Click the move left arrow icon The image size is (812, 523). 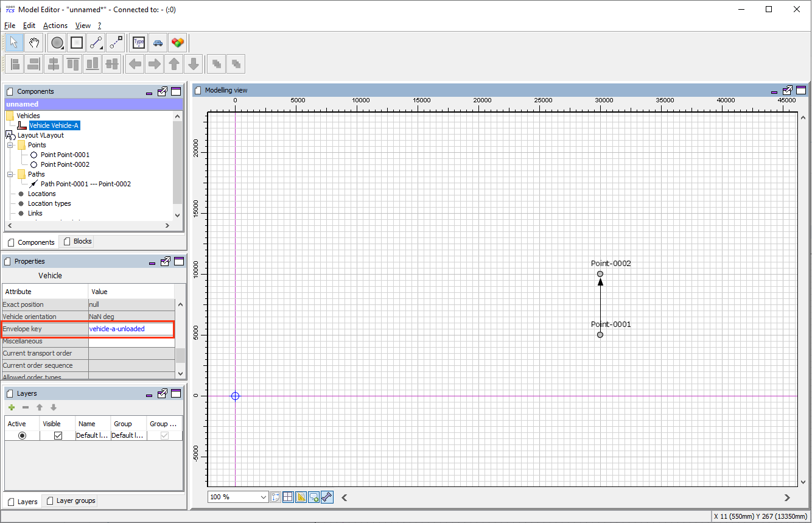135,63
